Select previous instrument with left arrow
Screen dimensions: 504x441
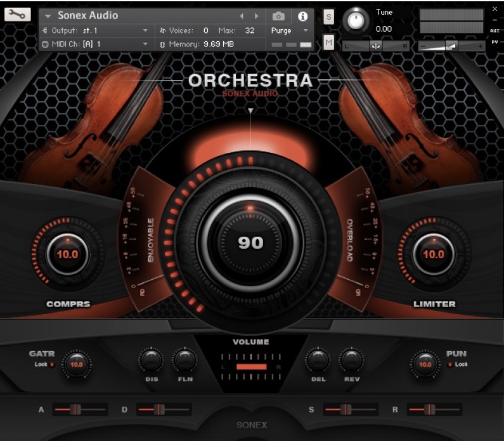tap(242, 16)
